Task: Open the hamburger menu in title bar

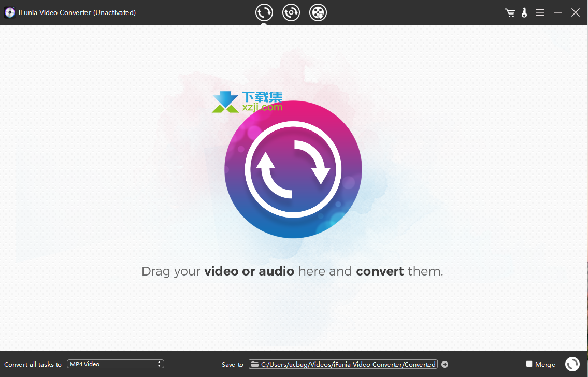Action: pos(540,12)
